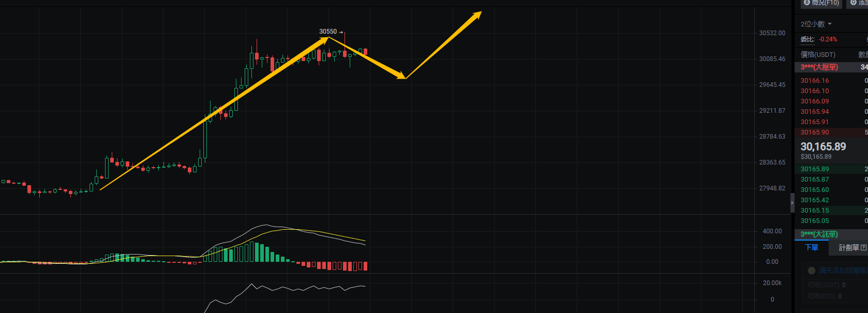Click the $30,165.89 USD price text

pos(816,157)
